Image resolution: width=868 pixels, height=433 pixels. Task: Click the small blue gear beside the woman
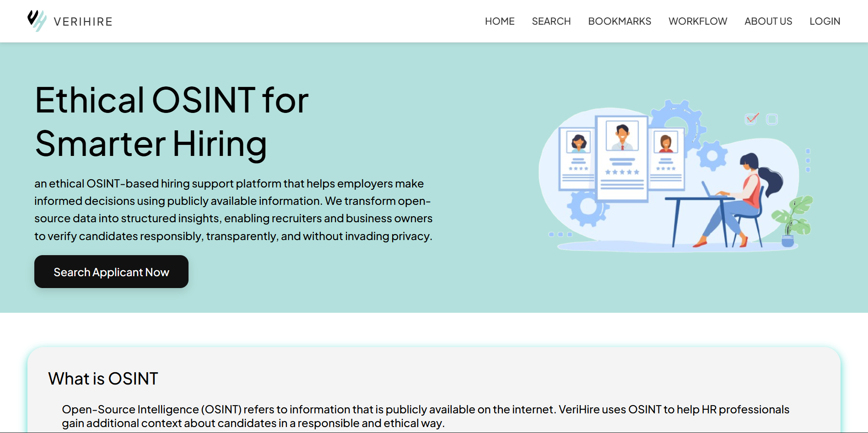712,156
